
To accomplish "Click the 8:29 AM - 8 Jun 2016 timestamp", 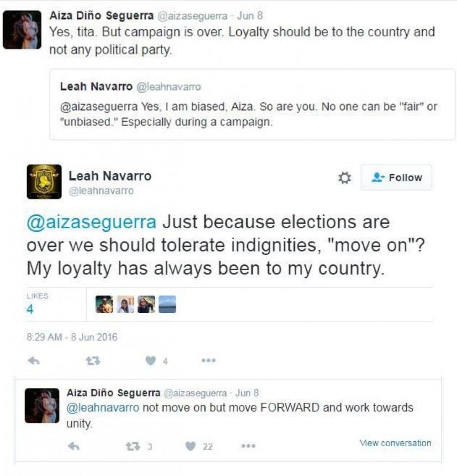I will (72, 337).
